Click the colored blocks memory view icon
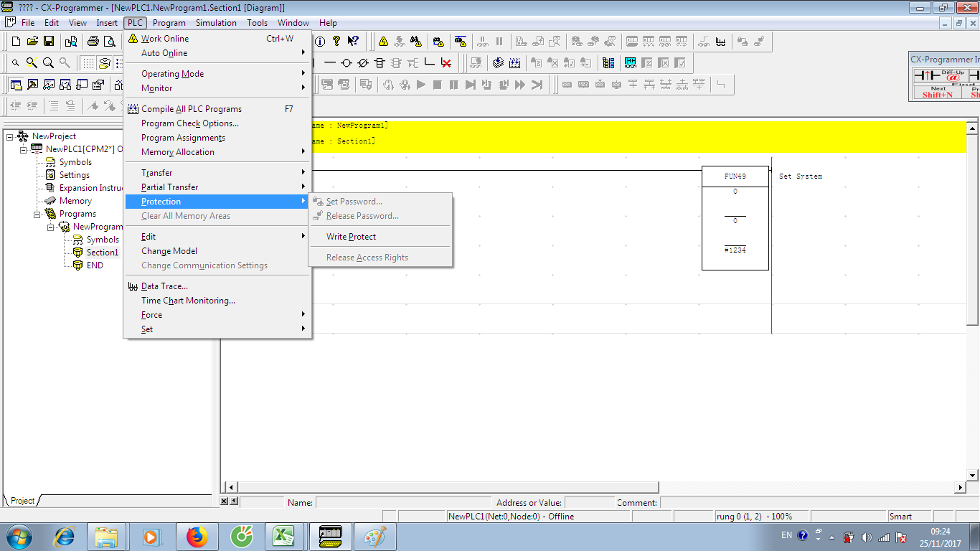980x551 pixels. 608,63
